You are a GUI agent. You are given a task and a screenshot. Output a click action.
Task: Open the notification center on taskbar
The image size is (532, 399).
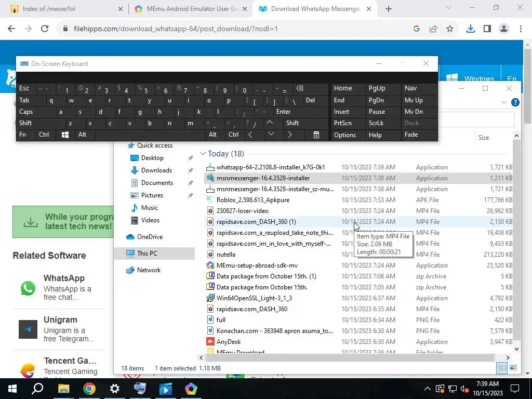pos(515,389)
